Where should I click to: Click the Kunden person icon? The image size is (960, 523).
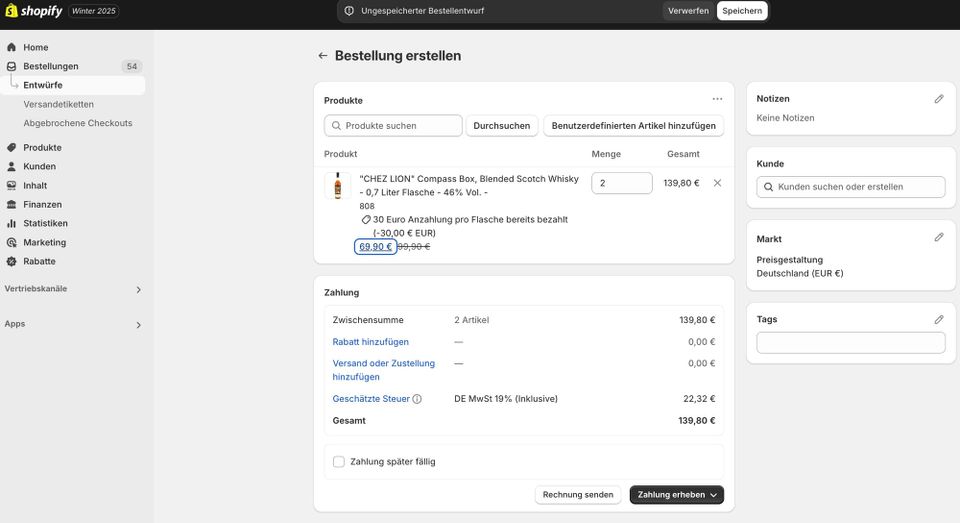(x=11, y=167)
